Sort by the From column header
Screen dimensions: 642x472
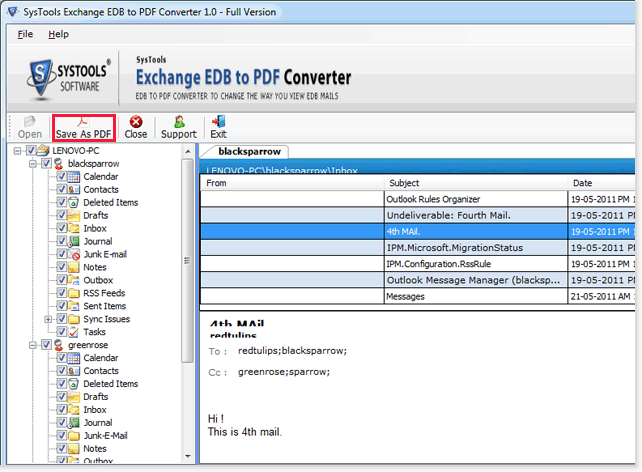292,183
